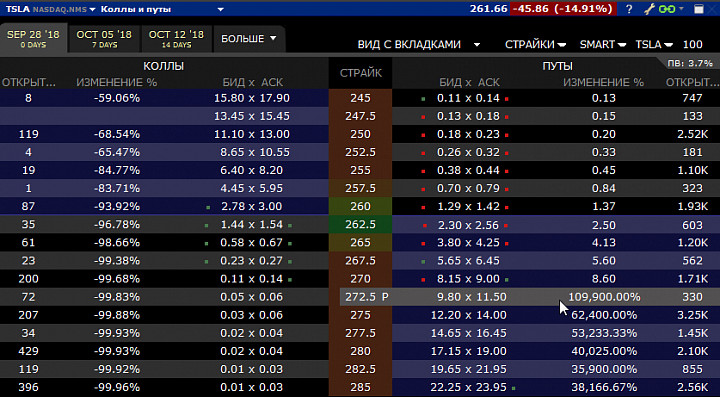Select strike 277.5

coord(360,333)
